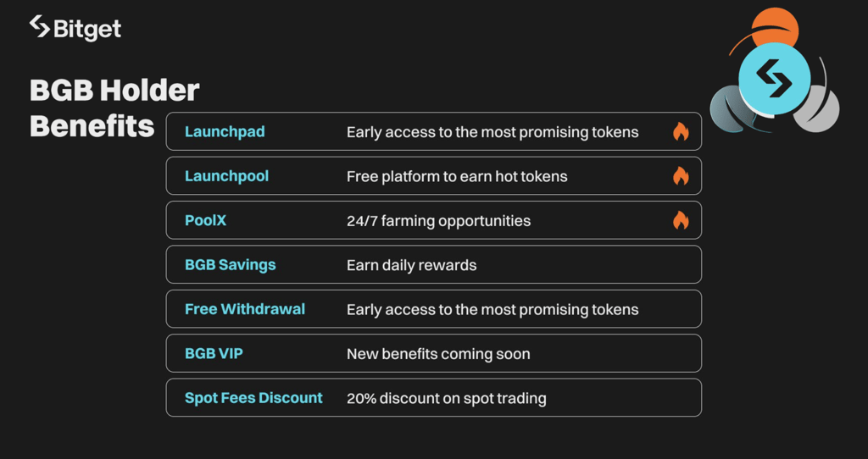Image resolution: width=868 pixels, height=459 pixels.
Task: Click the '20% discount on spot trading' text
Action: [x=446, y=398]
